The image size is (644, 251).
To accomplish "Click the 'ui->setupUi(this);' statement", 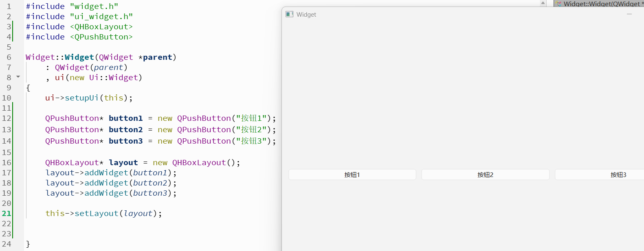I will point(89,98).
